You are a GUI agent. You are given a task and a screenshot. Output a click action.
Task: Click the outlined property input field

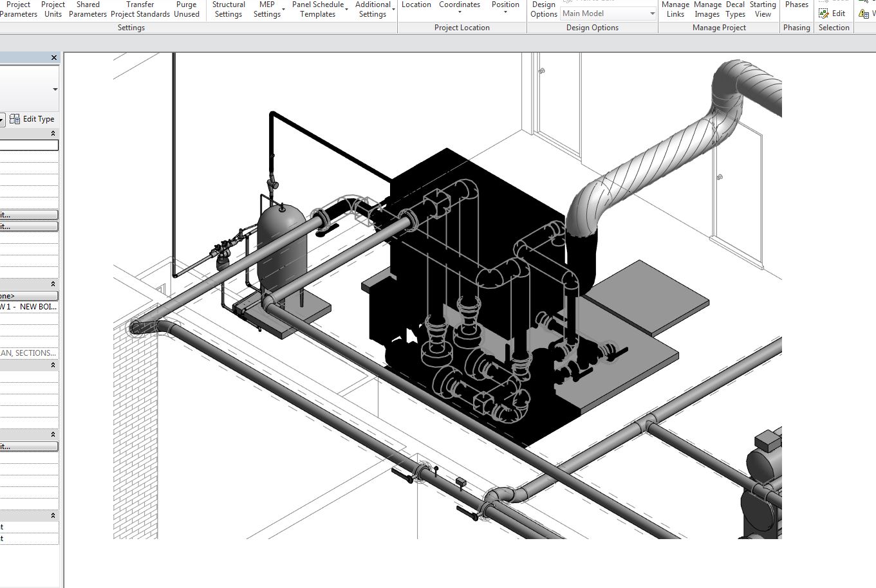point(29,145)
